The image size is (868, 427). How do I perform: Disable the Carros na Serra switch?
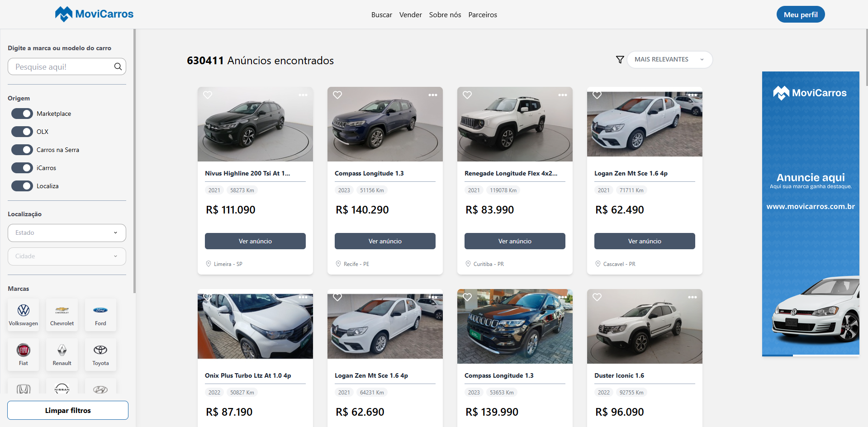coord(22,150)
